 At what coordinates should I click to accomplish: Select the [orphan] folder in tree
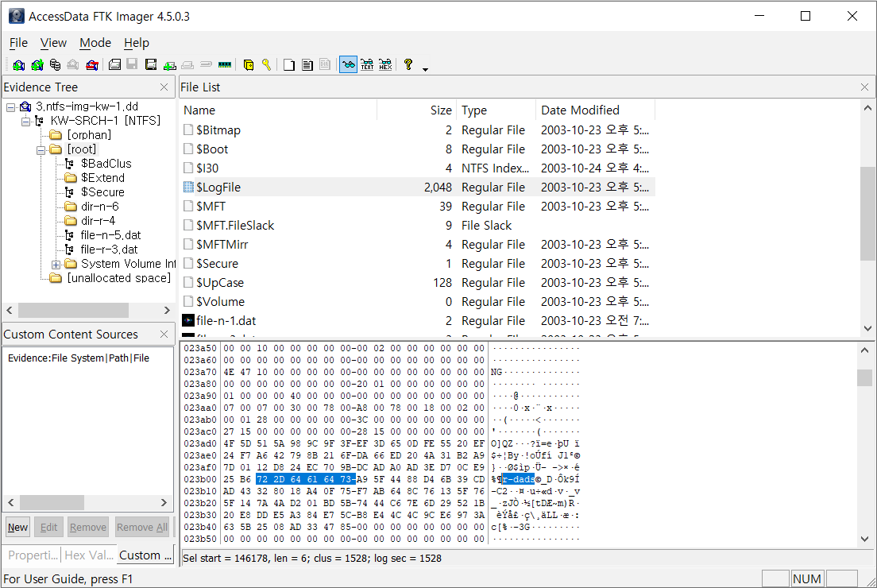tap(89, 135)
